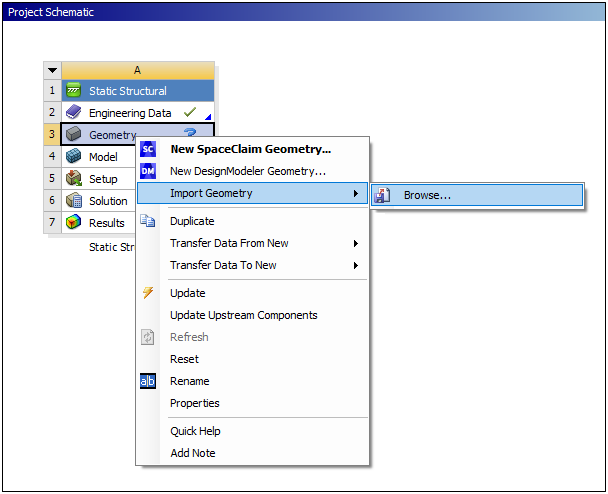The height and width of the screenshot is (494, 608).
Task: Select Import Geometry menu item
Action: tap(252, 193)
